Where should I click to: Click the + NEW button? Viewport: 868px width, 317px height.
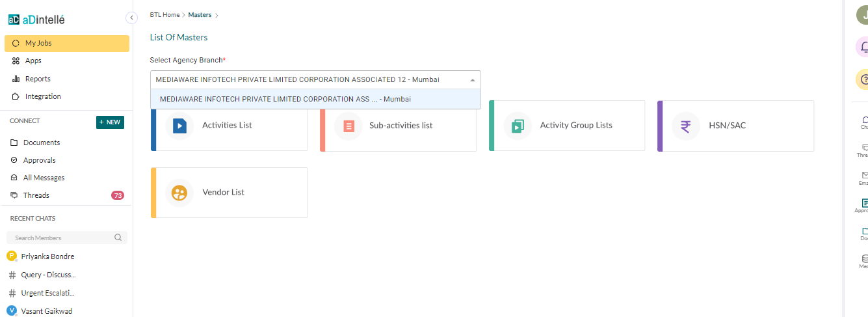(110, 122)
